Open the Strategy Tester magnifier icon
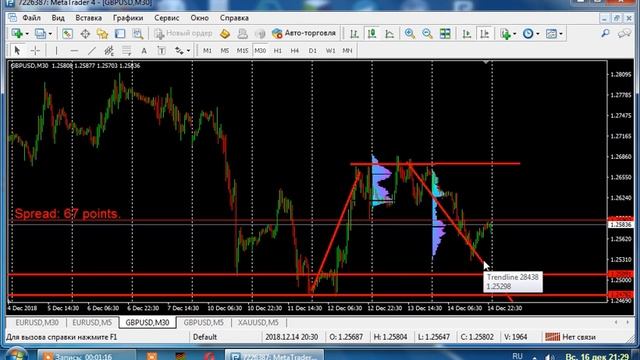 click(x=138, y=33)
